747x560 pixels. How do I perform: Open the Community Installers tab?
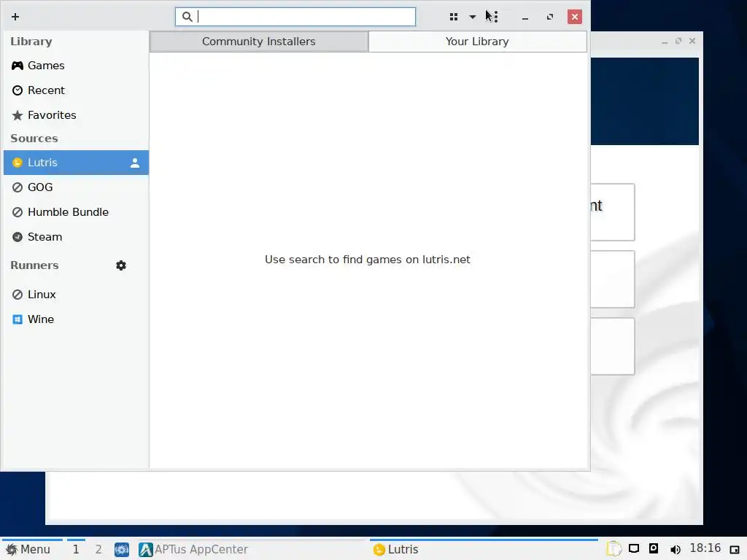point(259,42)
